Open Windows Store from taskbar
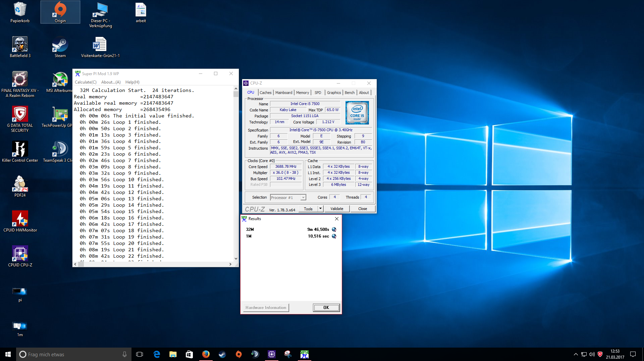Image resolution: width=644 pixels, height=361 pixels. 190,354
